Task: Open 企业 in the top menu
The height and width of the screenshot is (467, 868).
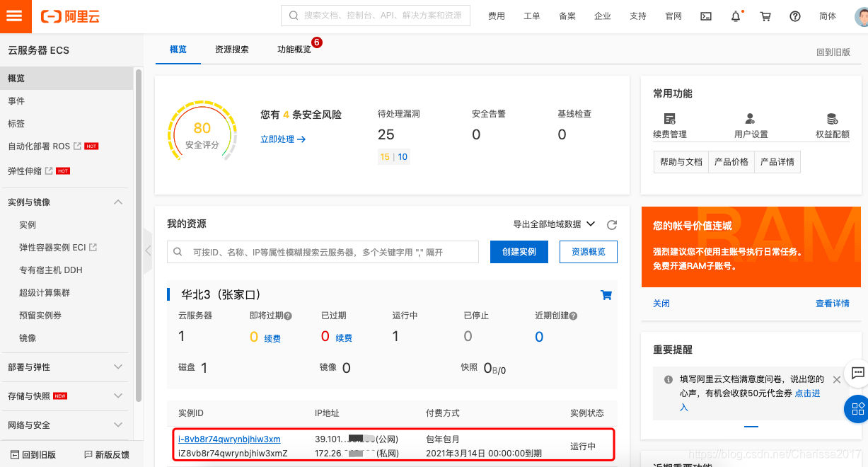Action: pos(603,16)
